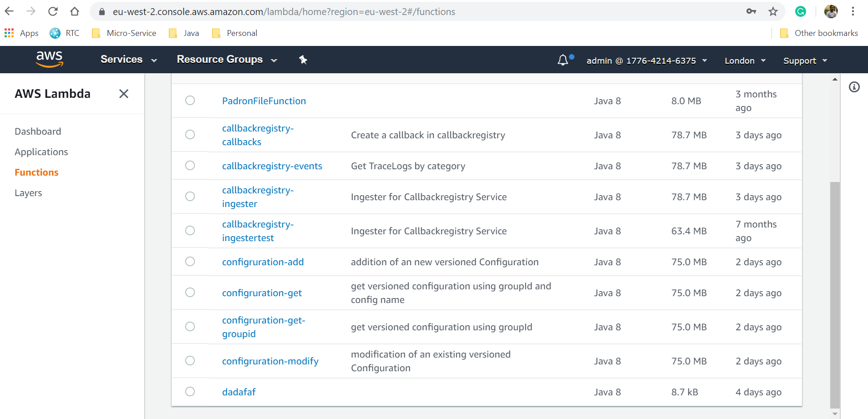Open the browser home page icon
Image resolution: width=868 pixels, height=419 pixels.
[75, 11]
